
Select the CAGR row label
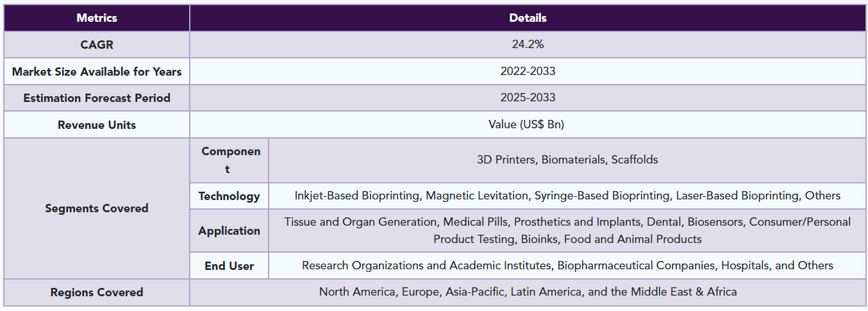point(97,45)
